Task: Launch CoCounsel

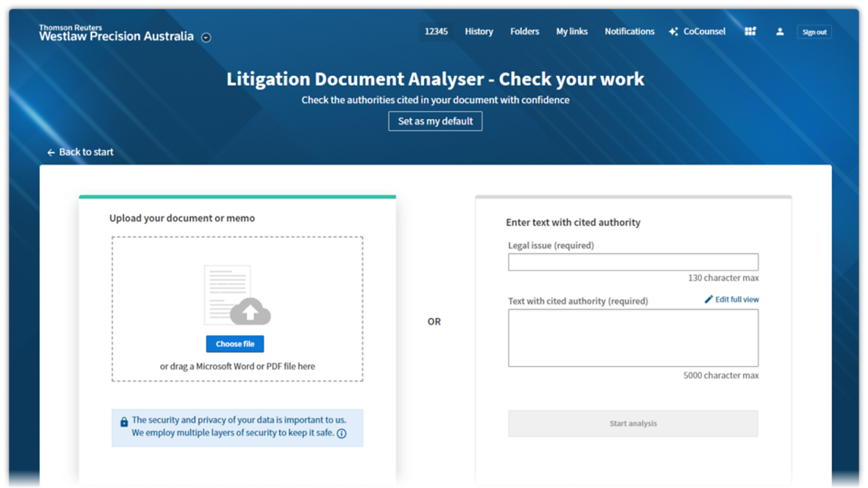Action: coord(697,31)
